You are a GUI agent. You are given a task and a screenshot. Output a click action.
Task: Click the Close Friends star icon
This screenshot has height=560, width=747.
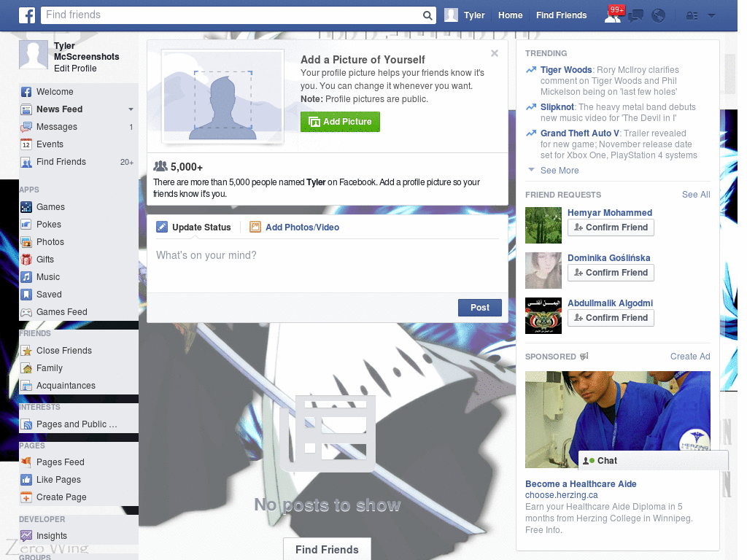pos(27,351)
